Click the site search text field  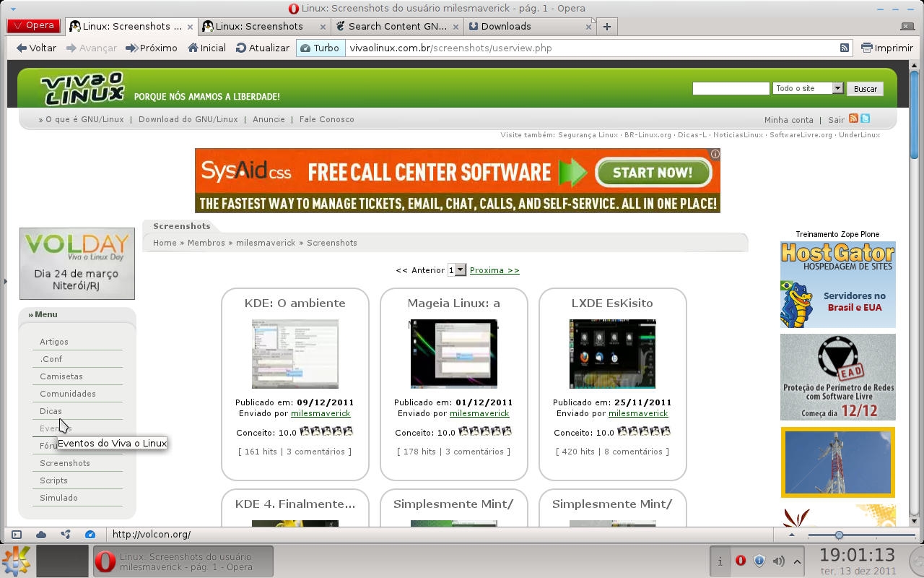coord(731,88)
